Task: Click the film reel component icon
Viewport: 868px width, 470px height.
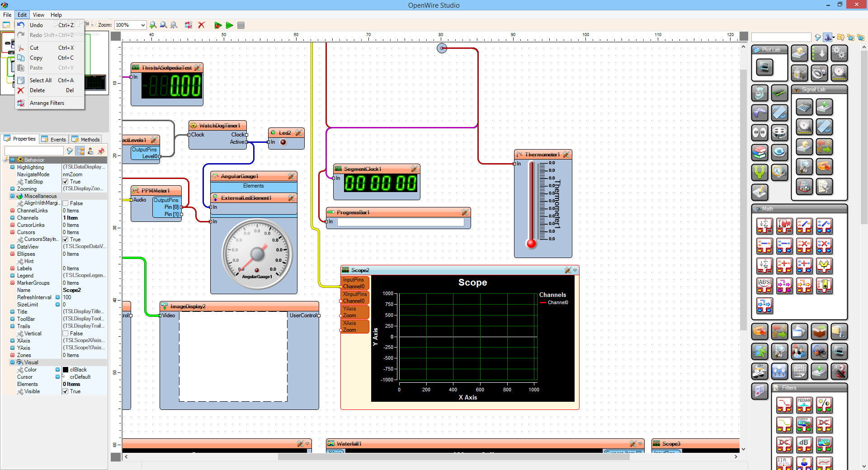Action: point(780,132)
